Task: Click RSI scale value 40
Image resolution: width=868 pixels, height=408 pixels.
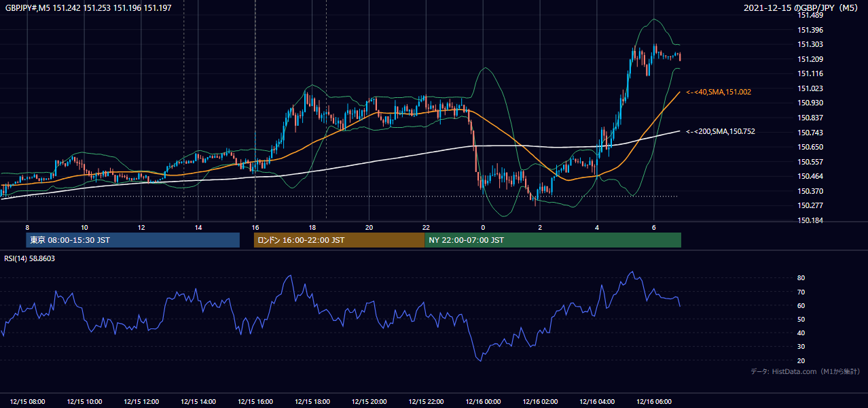Action: [x=801, y=333]
